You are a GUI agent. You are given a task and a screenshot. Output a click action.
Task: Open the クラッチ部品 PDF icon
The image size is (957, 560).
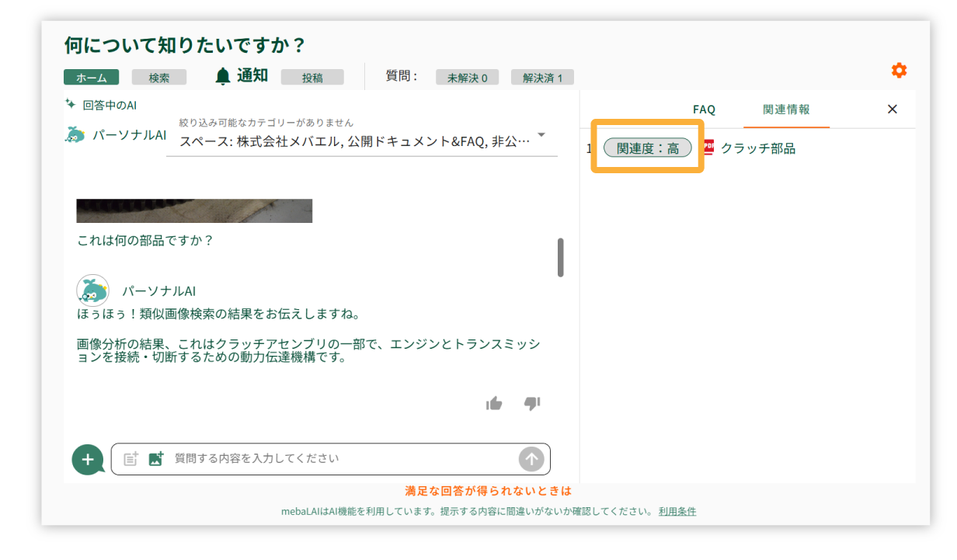point(708,148)
